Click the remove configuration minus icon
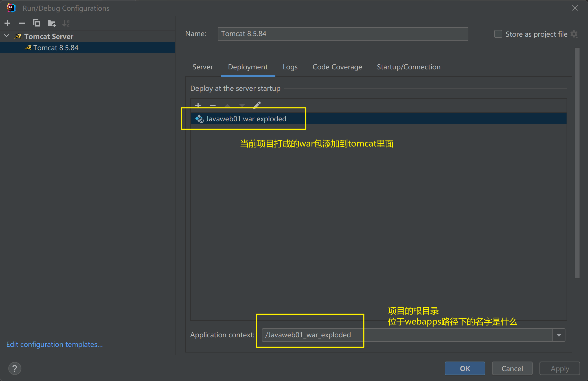Screen dimensions: 588x381 (x=22, y=23)
